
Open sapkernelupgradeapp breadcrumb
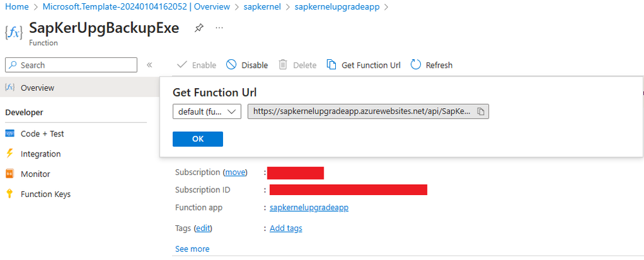[x=338, y=6]
